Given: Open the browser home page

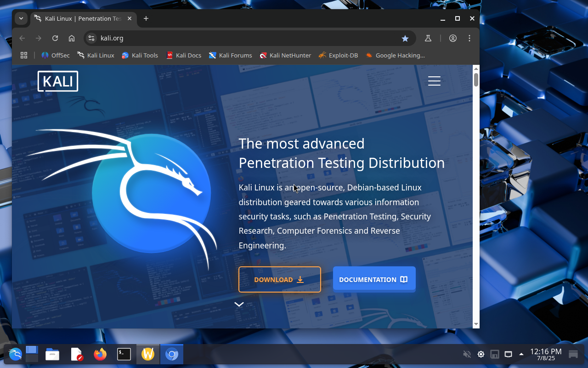Looking at the screenshot, I should [72, 38].
